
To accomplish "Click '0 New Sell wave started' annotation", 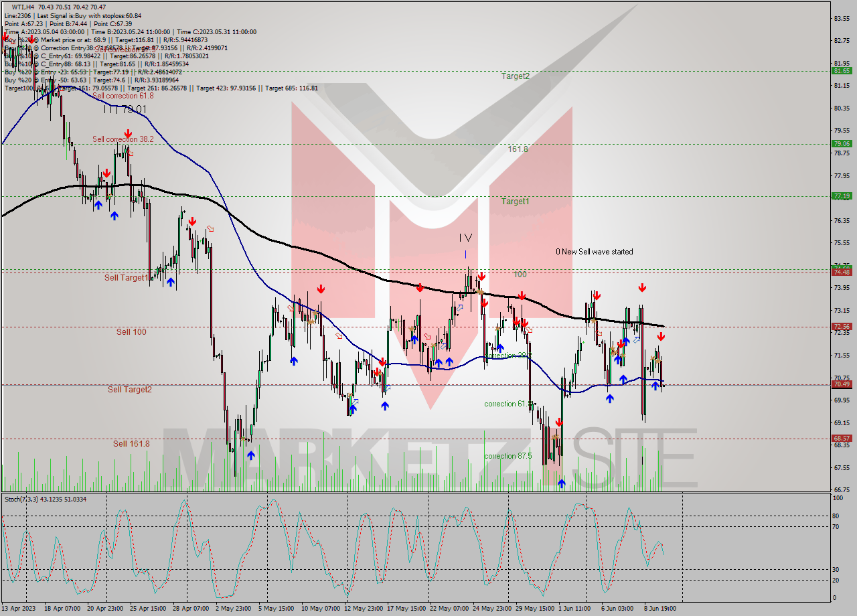I will [595, 252].
